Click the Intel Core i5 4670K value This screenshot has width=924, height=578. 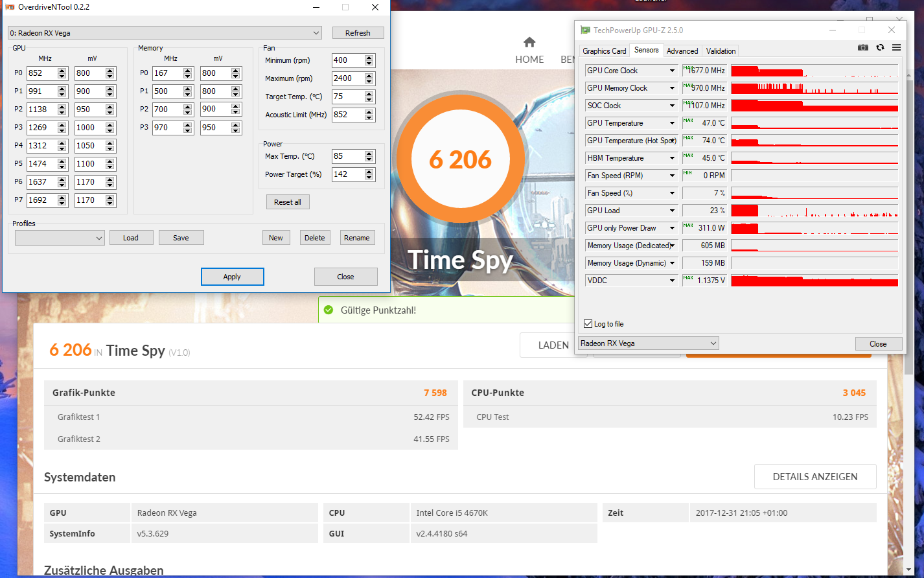tap(452, 513)
